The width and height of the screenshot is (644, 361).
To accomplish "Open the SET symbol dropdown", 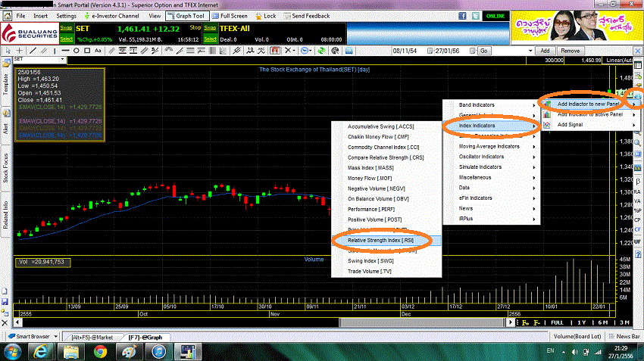I will point(62,60).
